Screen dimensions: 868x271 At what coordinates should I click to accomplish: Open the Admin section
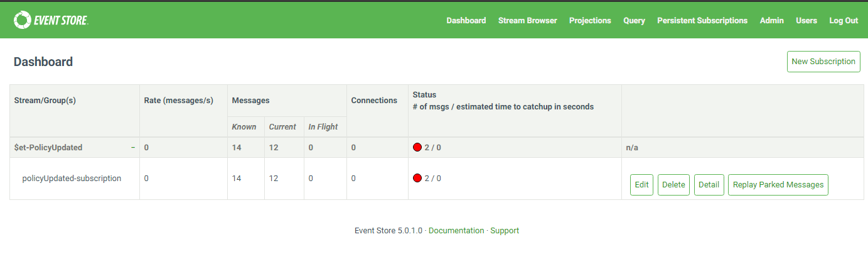(x=771, y=21)
